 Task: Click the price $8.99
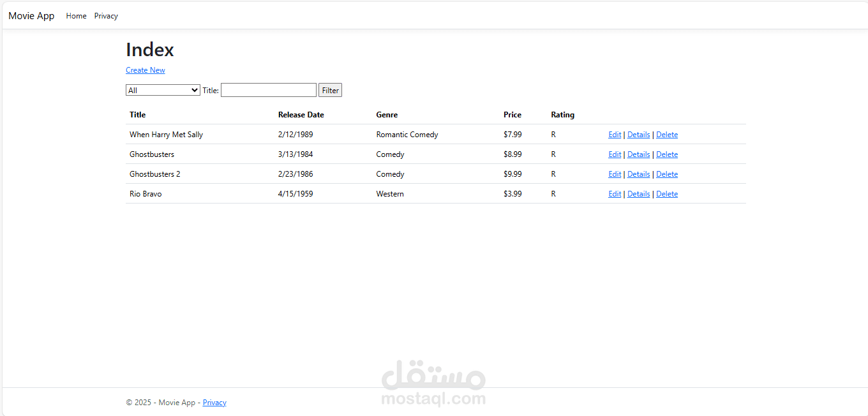(x=513, y=154)
